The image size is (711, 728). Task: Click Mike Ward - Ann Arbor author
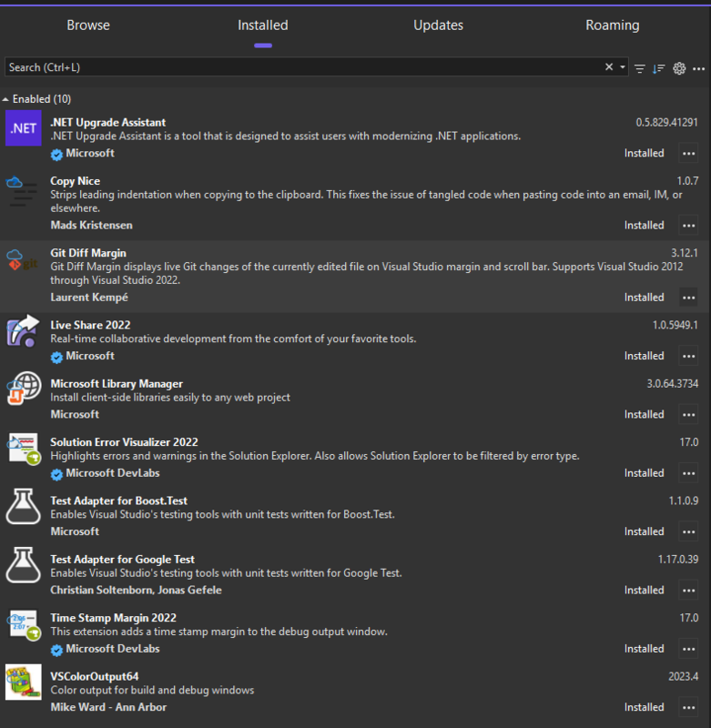click(x=108, y=707)
